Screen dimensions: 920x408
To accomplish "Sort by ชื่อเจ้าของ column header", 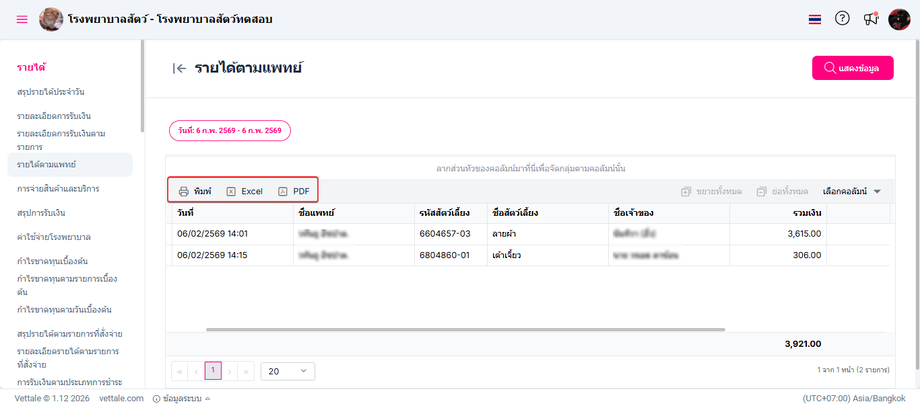I will 668,213.
